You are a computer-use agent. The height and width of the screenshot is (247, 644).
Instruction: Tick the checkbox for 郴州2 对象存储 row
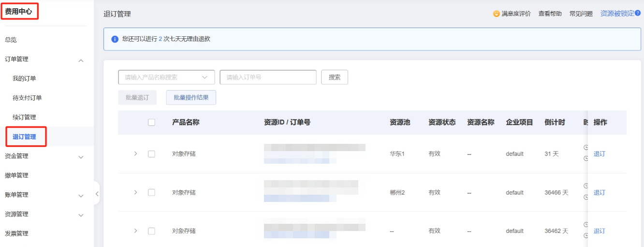[x=151, y=192]
